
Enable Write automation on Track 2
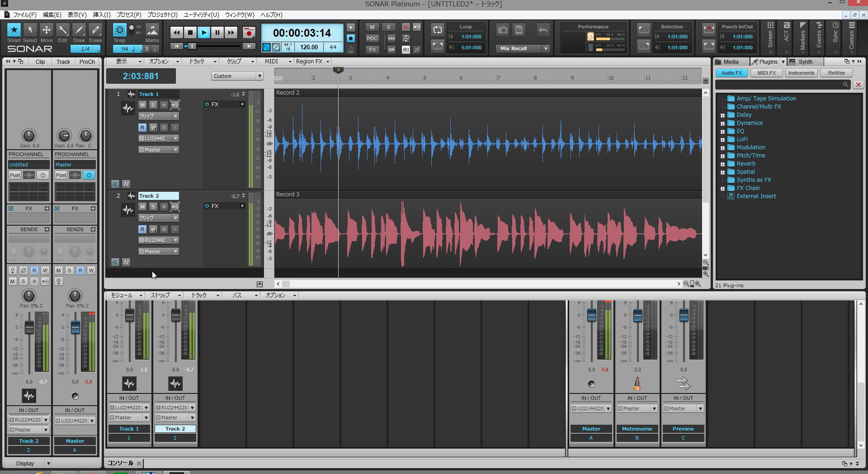153,229
